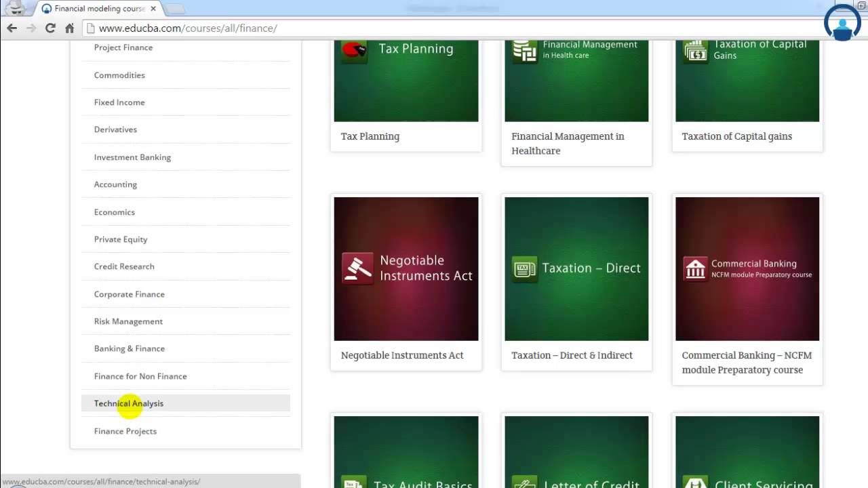Select Fixed Income in sidebar
This screenshot has height=488, width=868.
(x=119, y=102)
